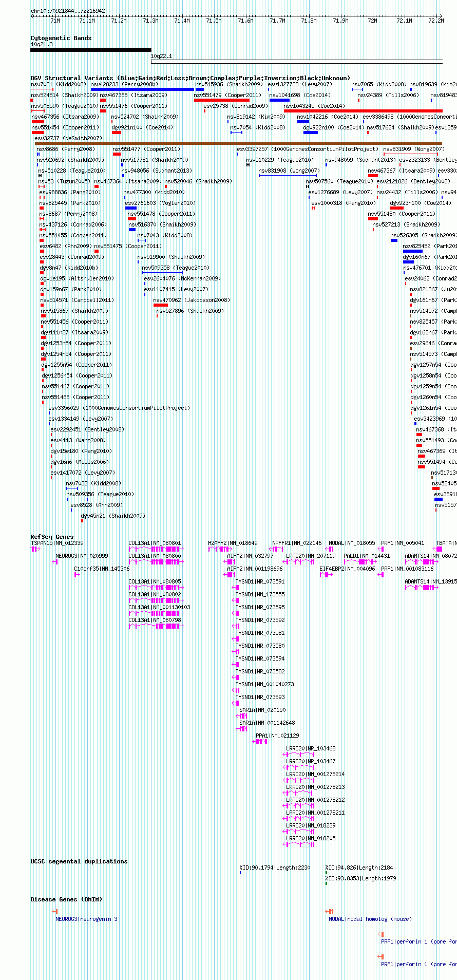This screenshot has height=980, width=457.
Task: Open RefSeq gene TSPAN15|NM_012339
Action: coord(57,543)
